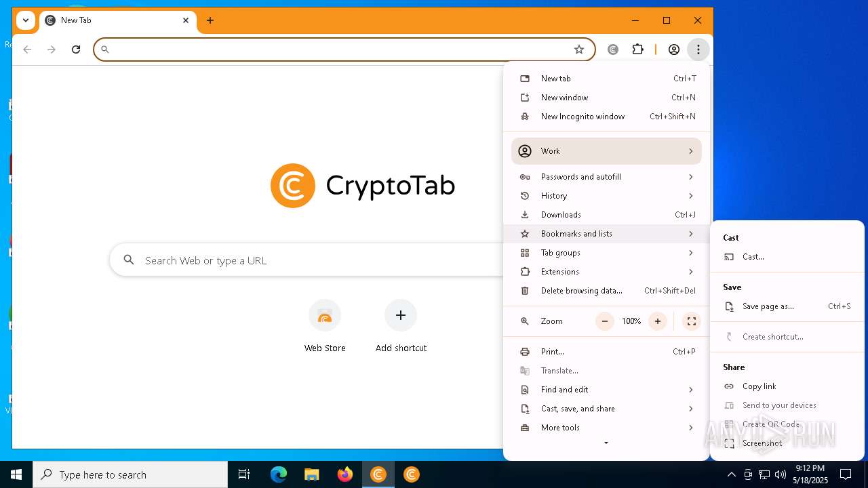Screen dimensions: 868x488
Task: Click the Add shortcut plus tile
Action: coord(401,327)
